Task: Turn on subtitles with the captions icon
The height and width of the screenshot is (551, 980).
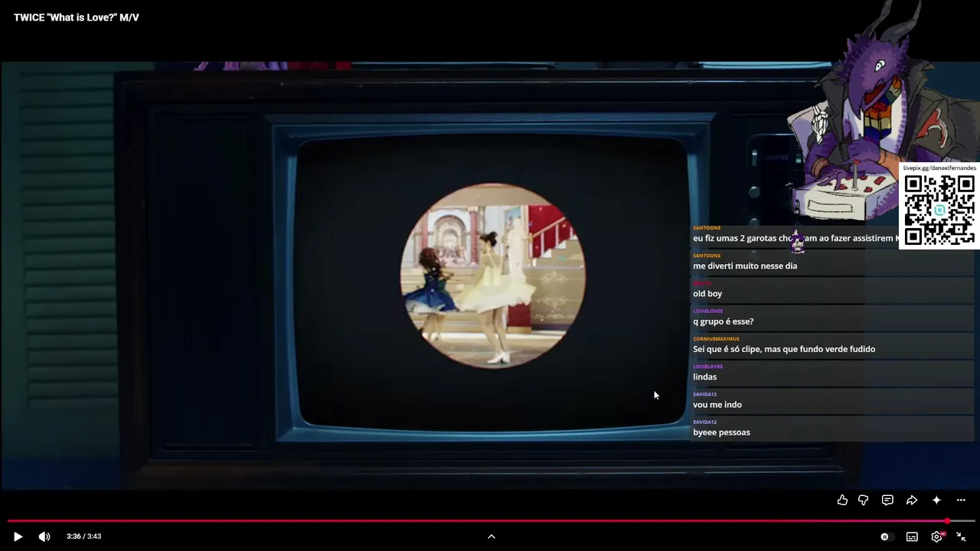Action: (x=912, y=536)
